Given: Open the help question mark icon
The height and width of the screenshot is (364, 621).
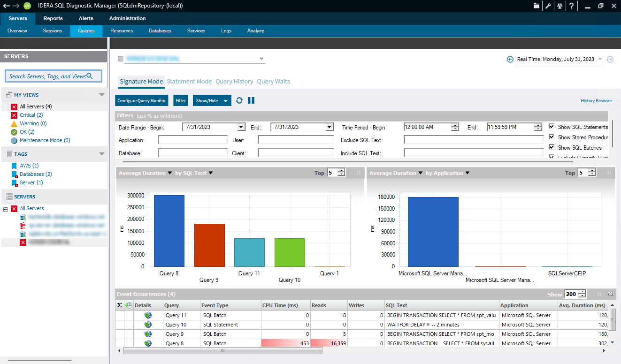Looking at the screenshot, I should (571, 6).
